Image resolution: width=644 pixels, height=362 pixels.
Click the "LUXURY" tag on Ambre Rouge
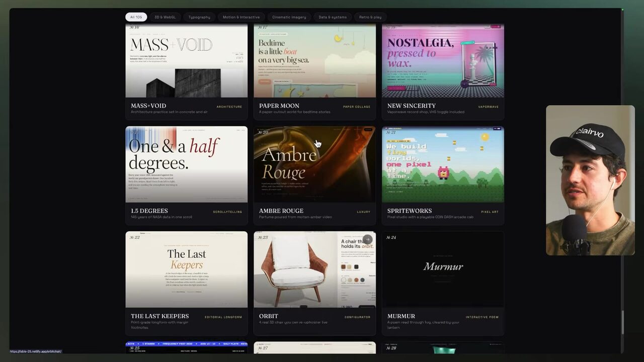(x=364, y=212)
